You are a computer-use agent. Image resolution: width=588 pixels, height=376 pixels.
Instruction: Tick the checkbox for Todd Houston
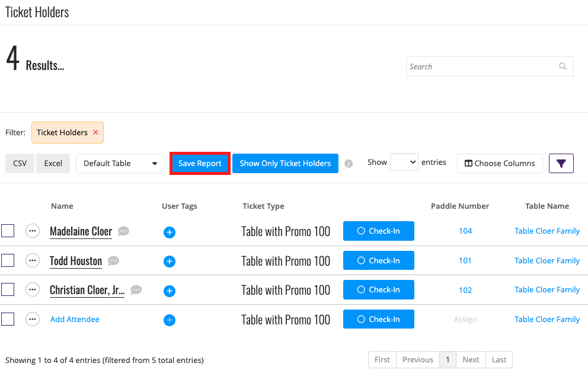(8, 260)
